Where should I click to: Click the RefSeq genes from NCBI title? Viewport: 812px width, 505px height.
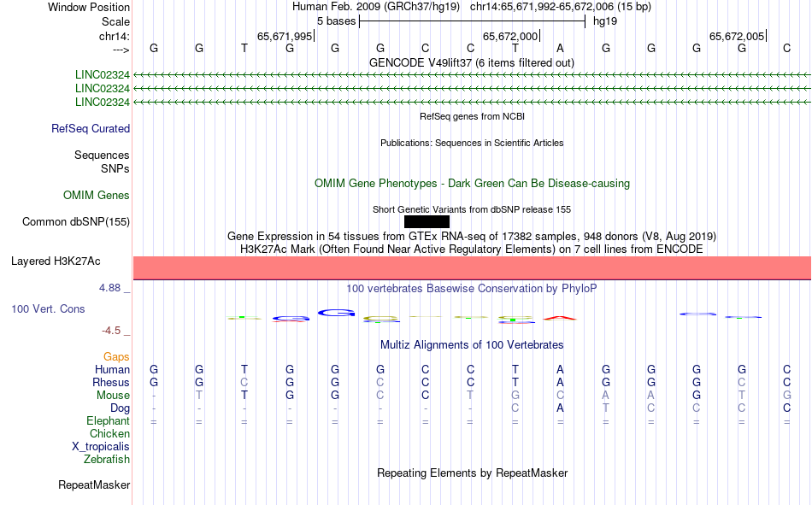(x=472, y=116)
